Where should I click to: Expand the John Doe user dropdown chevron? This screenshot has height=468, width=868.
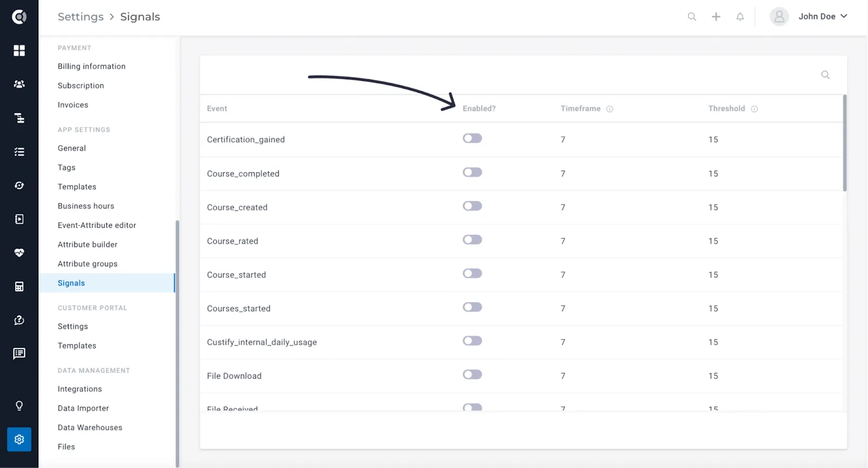844,16
